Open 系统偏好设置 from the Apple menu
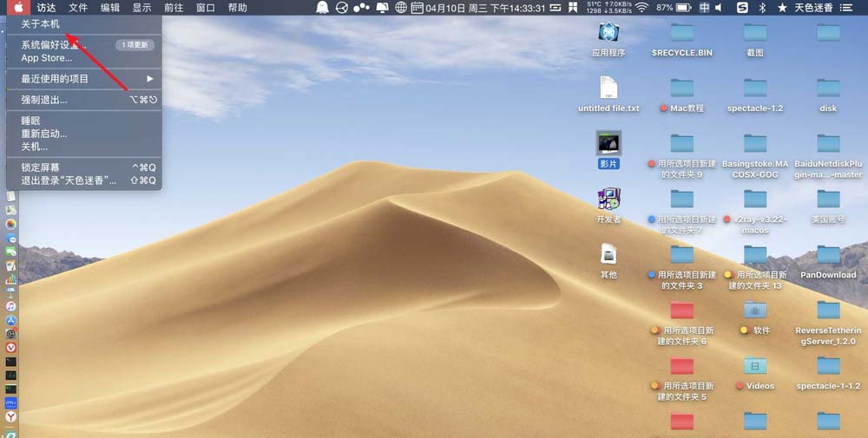Viewport: 868px width, 438px height. (52, 45)
